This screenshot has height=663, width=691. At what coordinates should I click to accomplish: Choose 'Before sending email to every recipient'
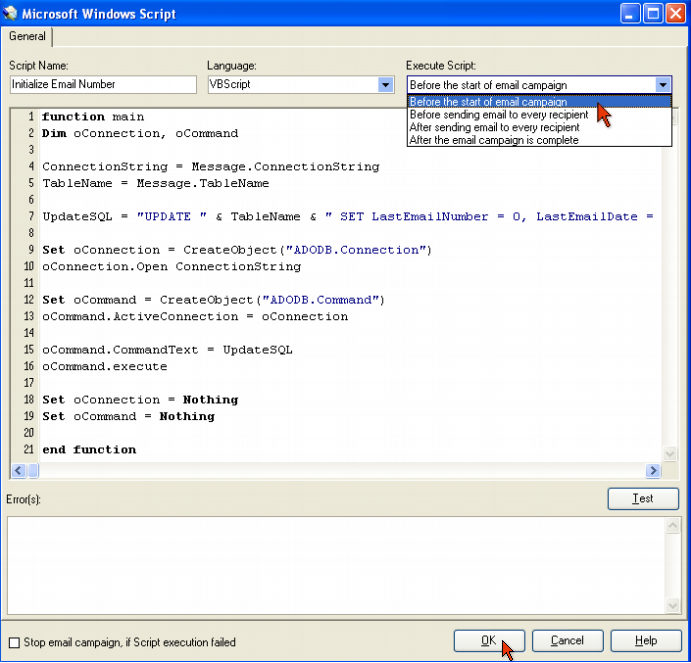[539, 115]
